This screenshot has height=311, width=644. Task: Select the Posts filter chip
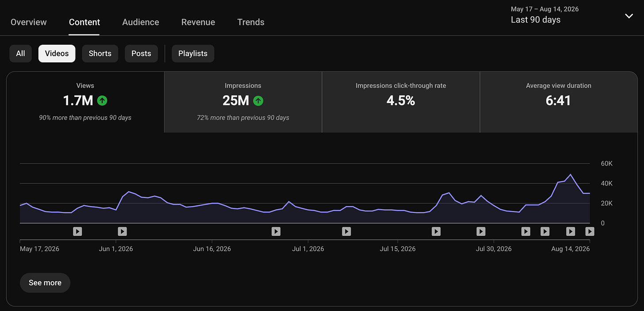click(x=141, y=54)
